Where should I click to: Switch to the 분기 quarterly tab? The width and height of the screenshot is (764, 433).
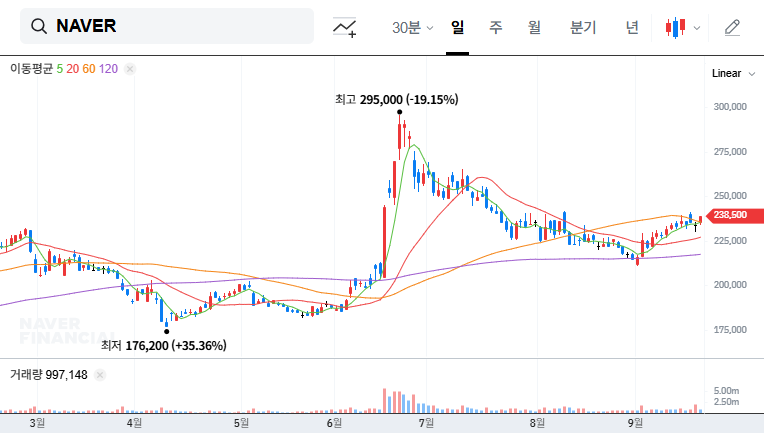coord(583,27)
